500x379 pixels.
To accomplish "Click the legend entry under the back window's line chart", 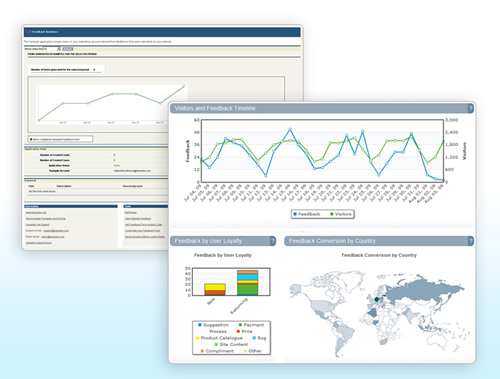I will 60,139.
